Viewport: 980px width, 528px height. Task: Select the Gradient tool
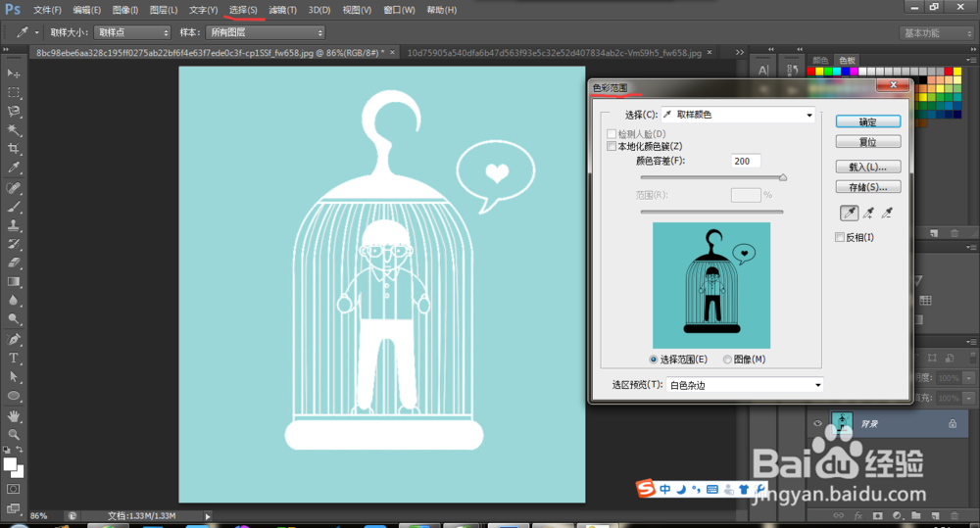point(13,281)
